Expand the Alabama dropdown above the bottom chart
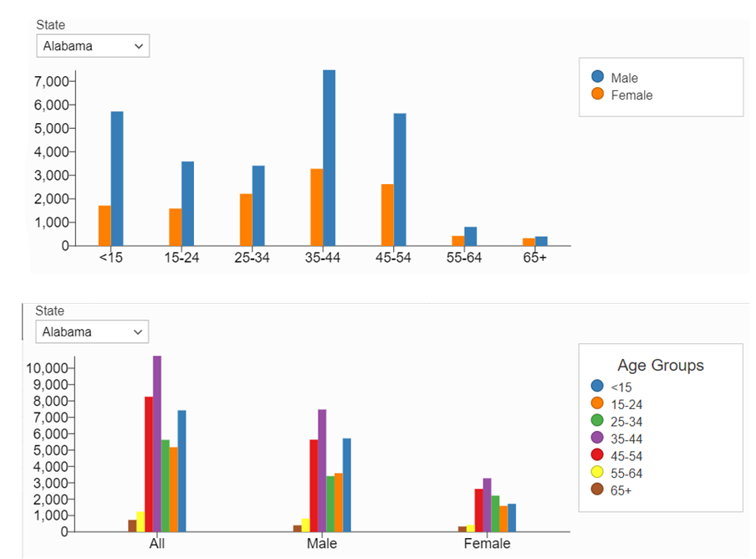Image resolution: width=756 pixels, height=559 pixels. pyautogui.click(x=92, y=331)
